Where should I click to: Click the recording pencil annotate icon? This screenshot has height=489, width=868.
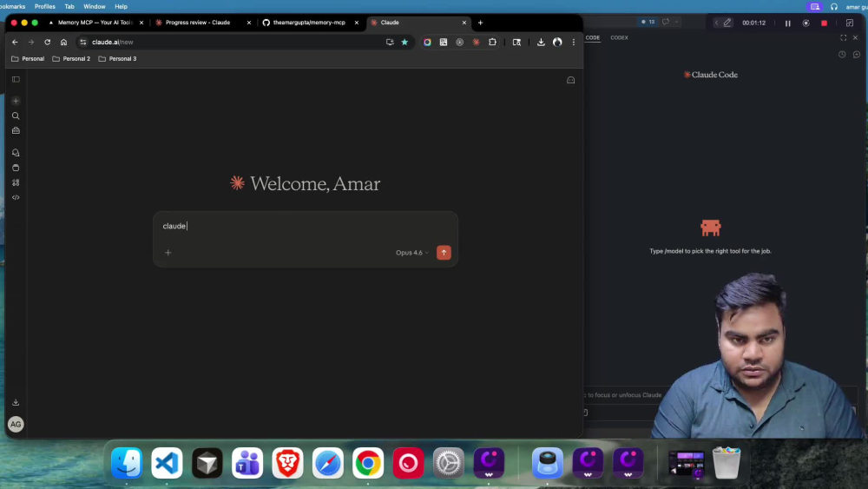[x=727, y=23]
